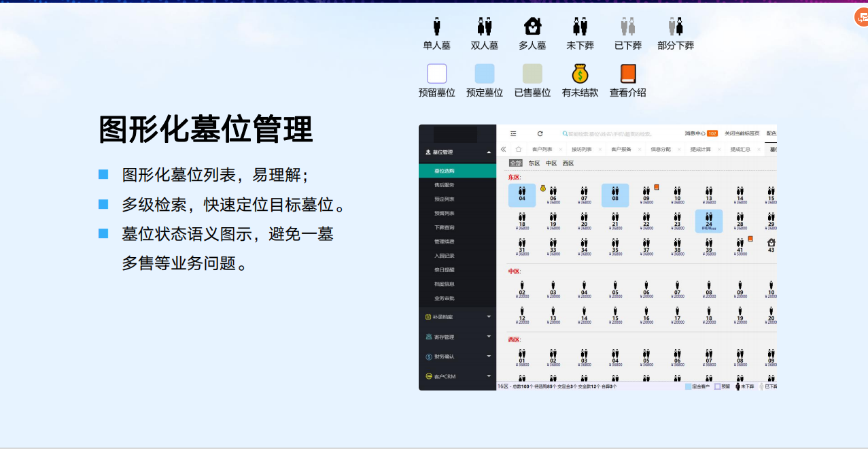Select the multi-person tomb house icon 43
Image resolution: width=868 pixels, height=449 pixels.
771,245
